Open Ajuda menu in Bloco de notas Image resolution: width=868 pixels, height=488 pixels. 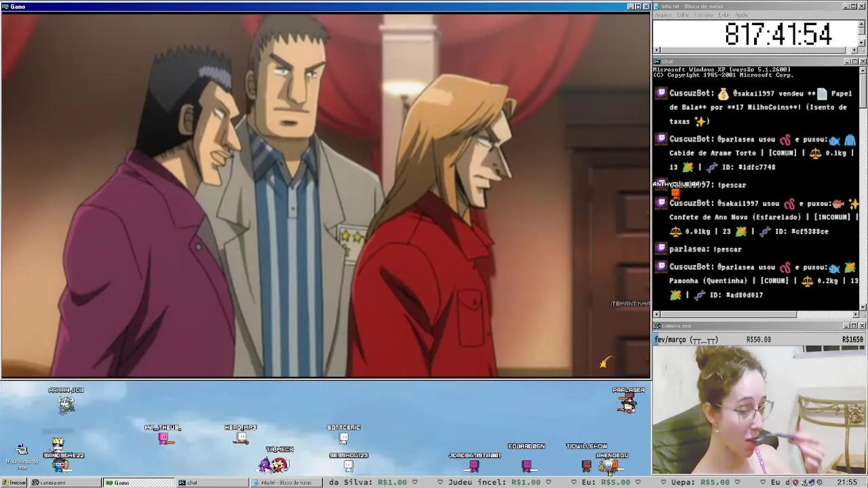point(742,15)
